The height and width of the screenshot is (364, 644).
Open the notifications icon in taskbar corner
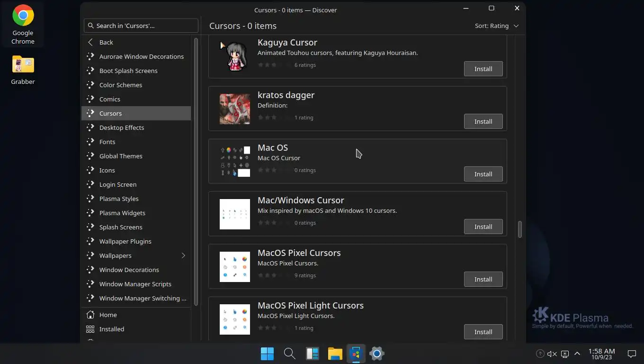coord(632,354)
